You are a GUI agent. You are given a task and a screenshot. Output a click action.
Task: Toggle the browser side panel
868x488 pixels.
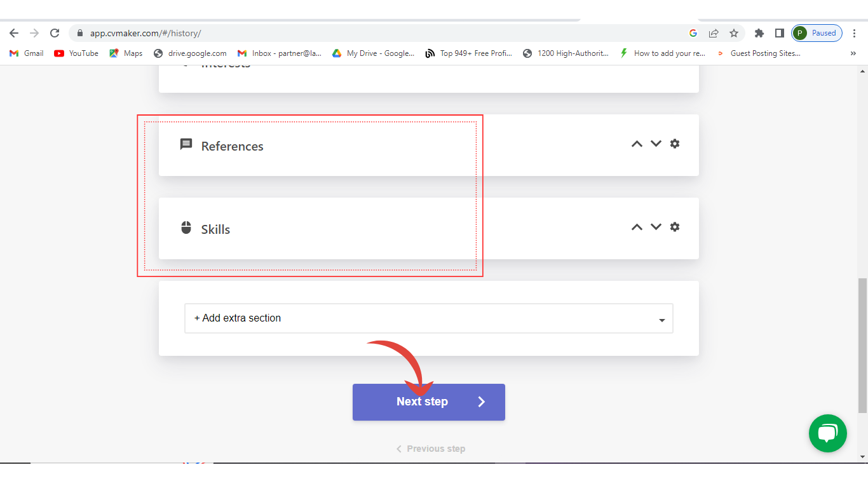click(x=779, y=33)
